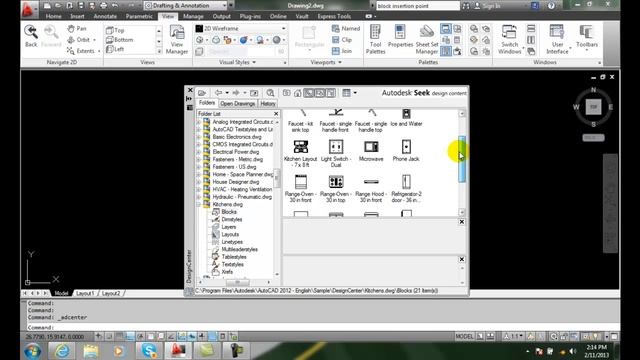Click Named viewports icon
The height and width of the screenshot is (360, 640).
pos(346,29)
